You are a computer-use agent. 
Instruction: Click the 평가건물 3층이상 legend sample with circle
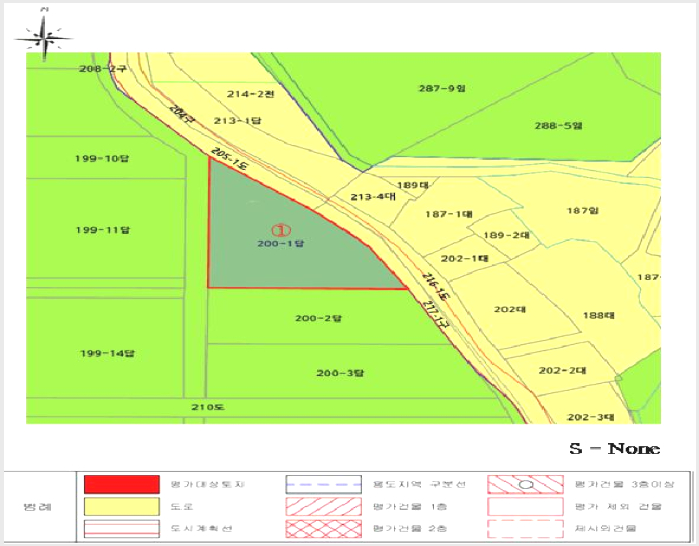(x=525, y=484)
